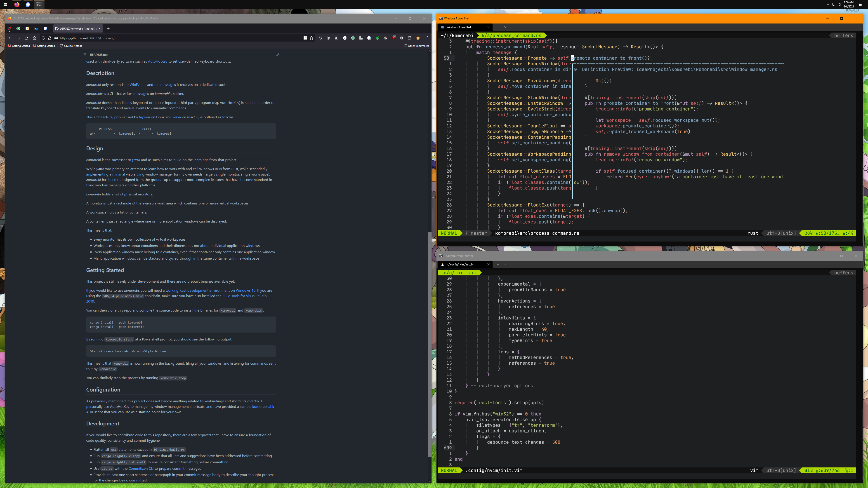Expand init.vim terminal tab dropdown
The image size is (868, 488).
pyautogui.click(x=505, y=264)
